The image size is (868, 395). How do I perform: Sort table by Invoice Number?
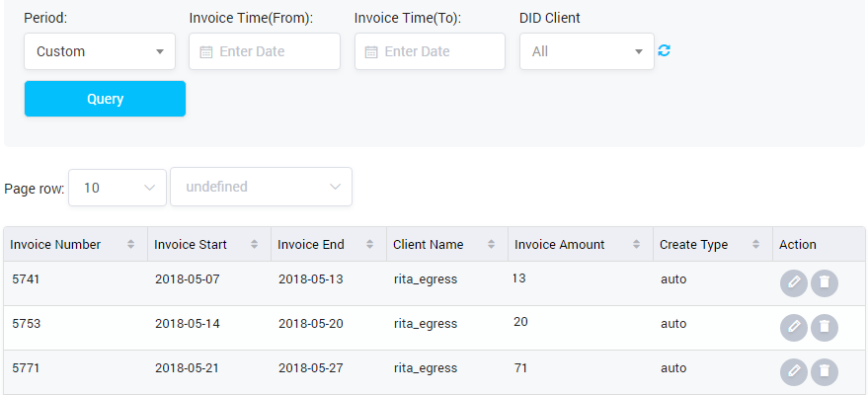pos(130,244)
